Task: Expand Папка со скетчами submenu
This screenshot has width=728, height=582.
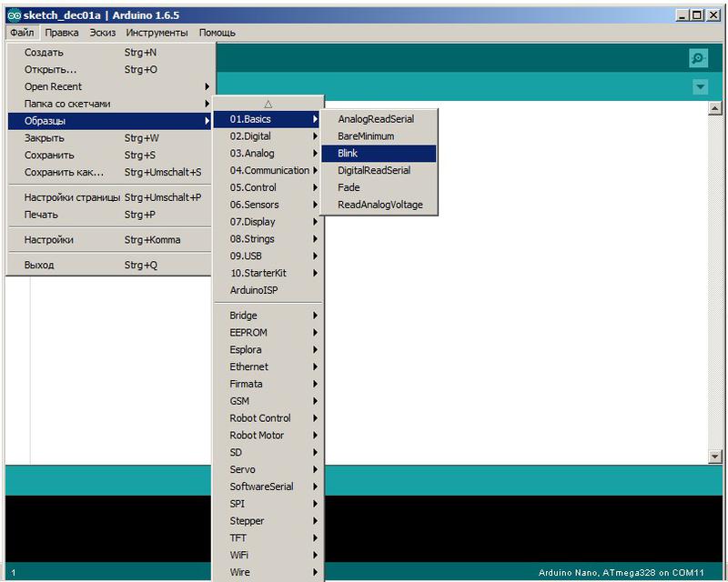Action: 109,104
